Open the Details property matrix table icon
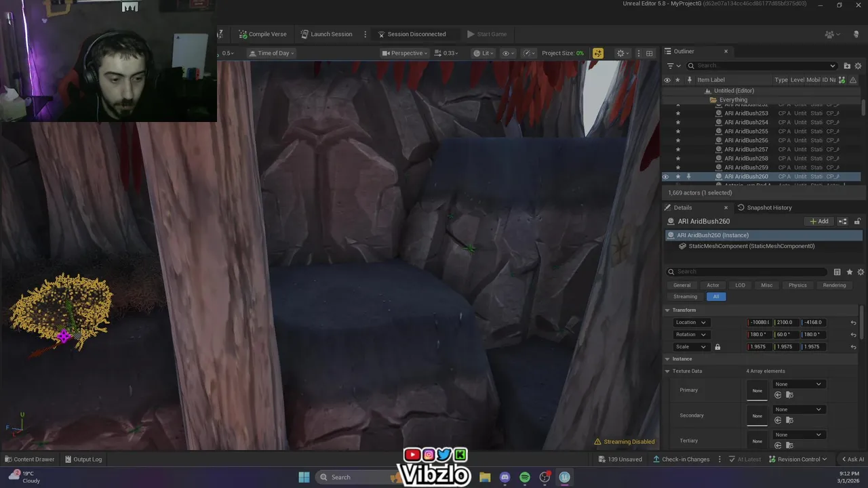Viewport: 868px width, 488px height. [x=837, y=272]
